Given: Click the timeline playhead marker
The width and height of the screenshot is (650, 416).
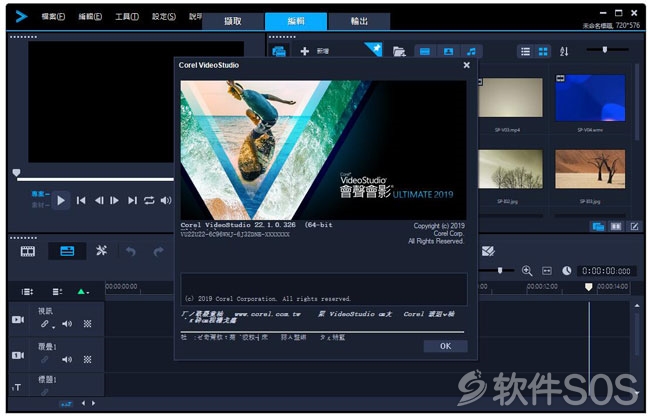Looking at the screenshot, I should pyautogui.click(x=588, y=287).
